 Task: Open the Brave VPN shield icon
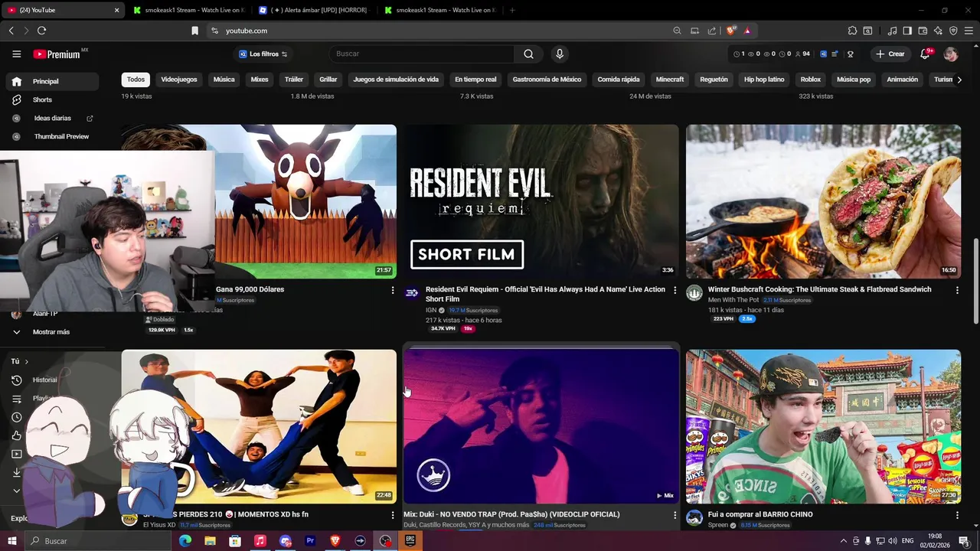[953, 31]
